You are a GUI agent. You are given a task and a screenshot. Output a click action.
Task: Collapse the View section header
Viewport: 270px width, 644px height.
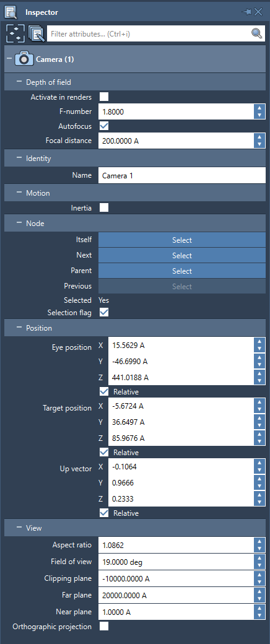pos(19,528)
